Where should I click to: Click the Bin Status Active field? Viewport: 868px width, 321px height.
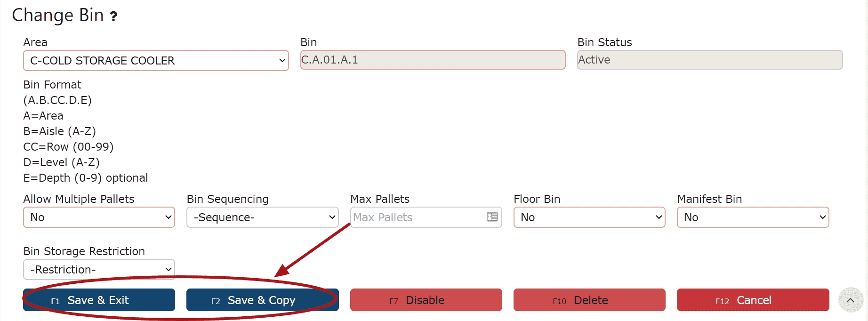click(710, 60)
